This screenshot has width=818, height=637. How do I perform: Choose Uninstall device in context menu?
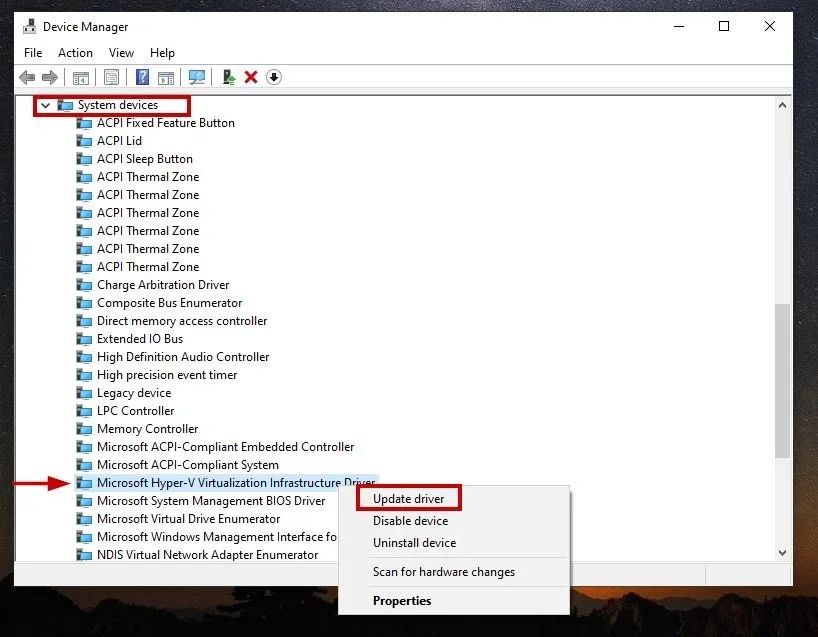(414, 543)
